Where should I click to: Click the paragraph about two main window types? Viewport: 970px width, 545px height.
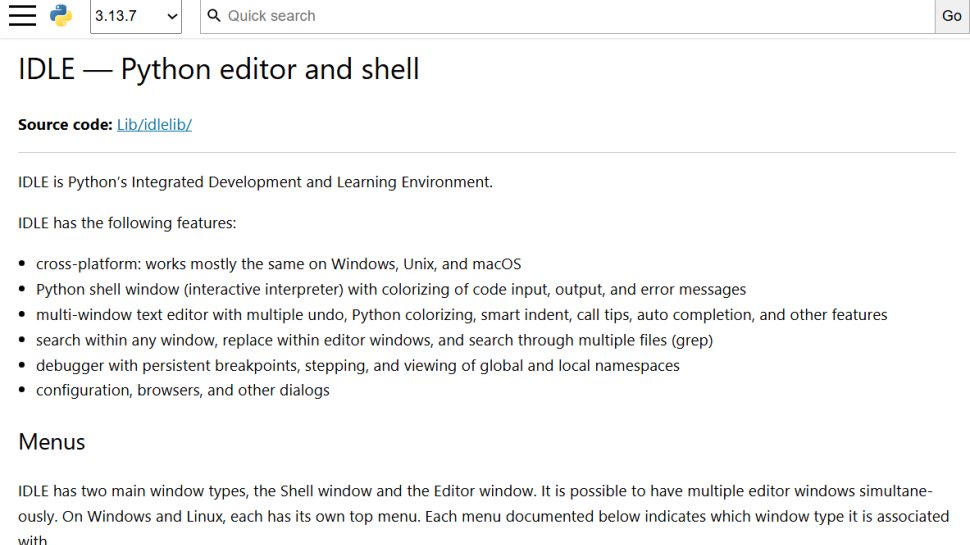coord(484,515)
